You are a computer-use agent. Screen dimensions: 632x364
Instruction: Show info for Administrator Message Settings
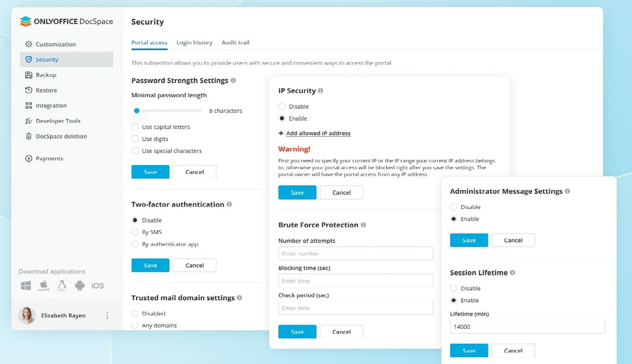click(567, 191)
